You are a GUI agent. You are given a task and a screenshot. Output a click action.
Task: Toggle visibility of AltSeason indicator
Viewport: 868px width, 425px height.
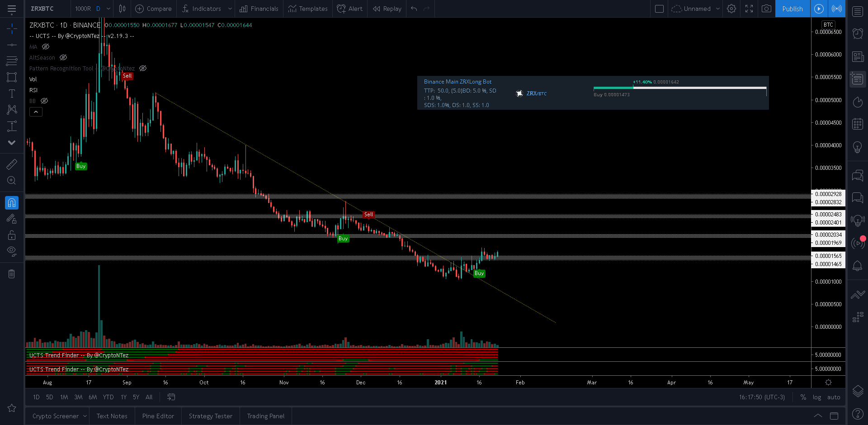(x=63, y=57)
